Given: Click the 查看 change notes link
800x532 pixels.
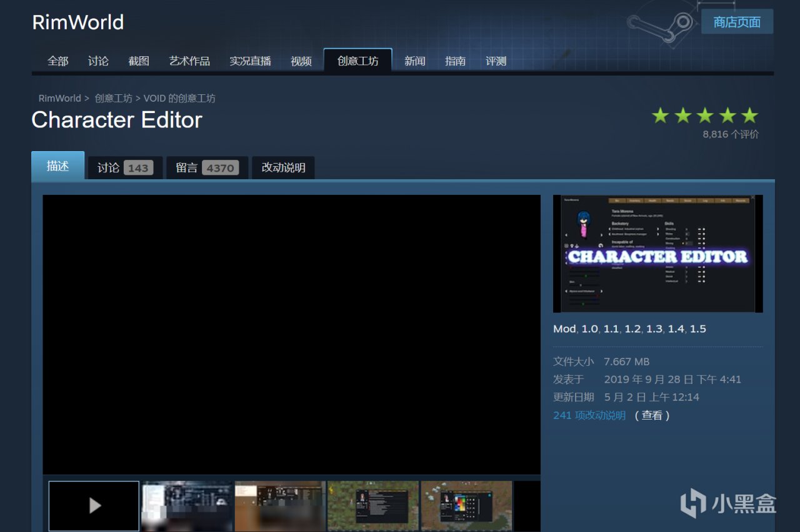Looking at the screenshot, I should [652, 415].
